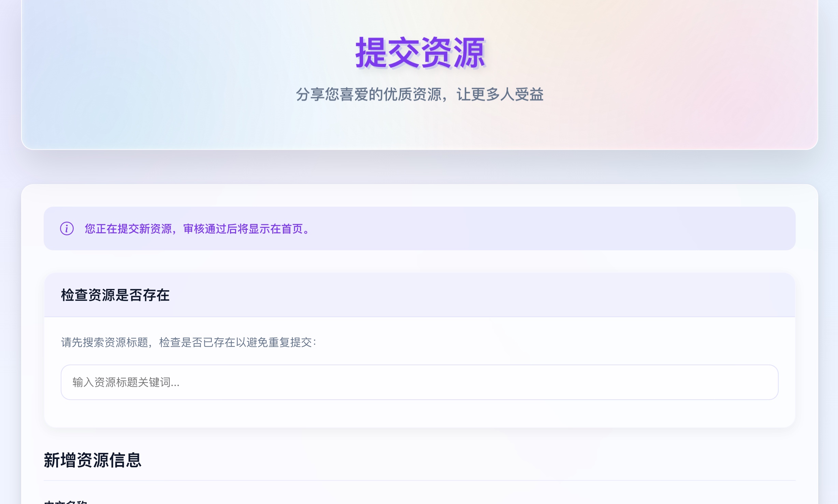Click the 检查资源是否存在 section header
This screenshot has width=838, height=504.
click(115, 295)
